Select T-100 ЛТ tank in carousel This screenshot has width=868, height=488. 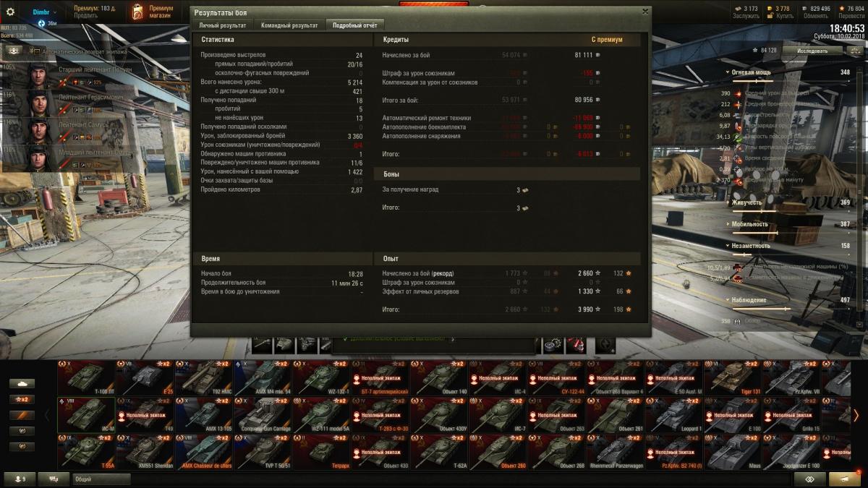pyautogui.click(x=86, y=377)
